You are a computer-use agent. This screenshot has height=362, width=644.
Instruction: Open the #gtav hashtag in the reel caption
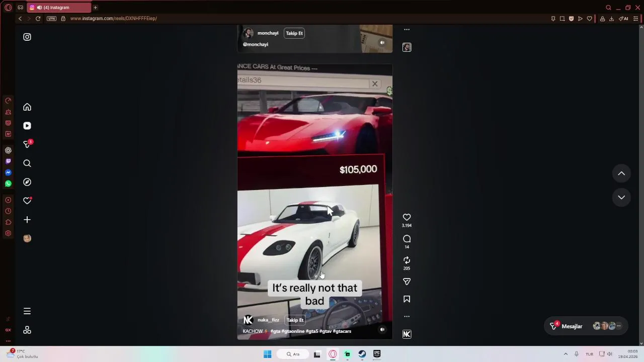tap(326, 331)
